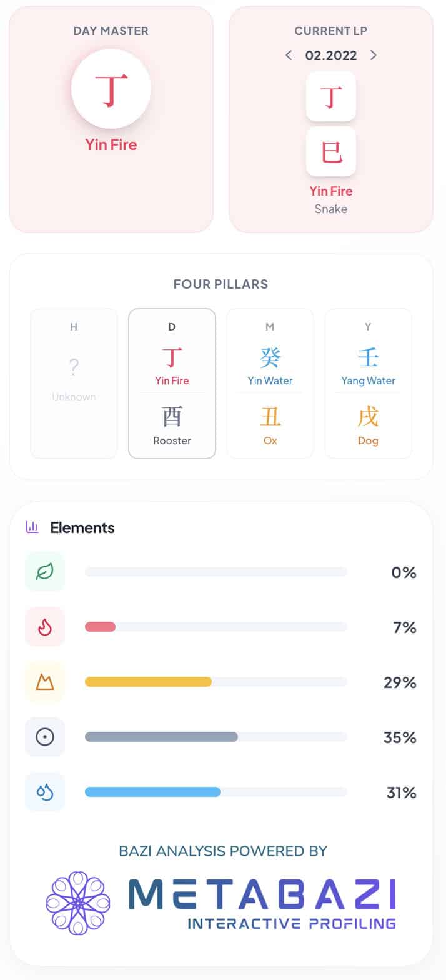Viewport: 446px width, 980px height.
Task: Select the Day pillar Rooster card
Action: [x=172, y=384]
